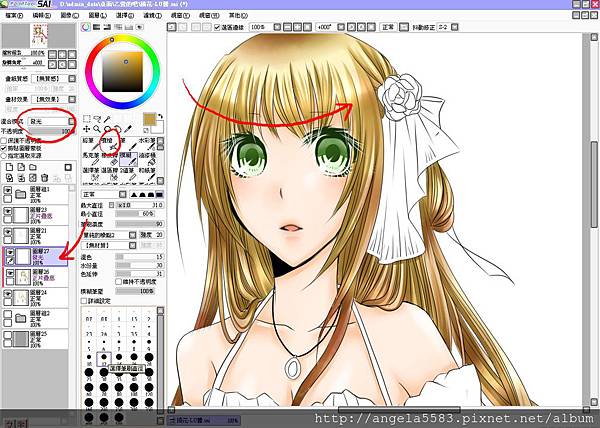Show hidden layer 圖層25 visibility box
The width and height of the screenshot is (600, 428).
click(x=8, y=335)
